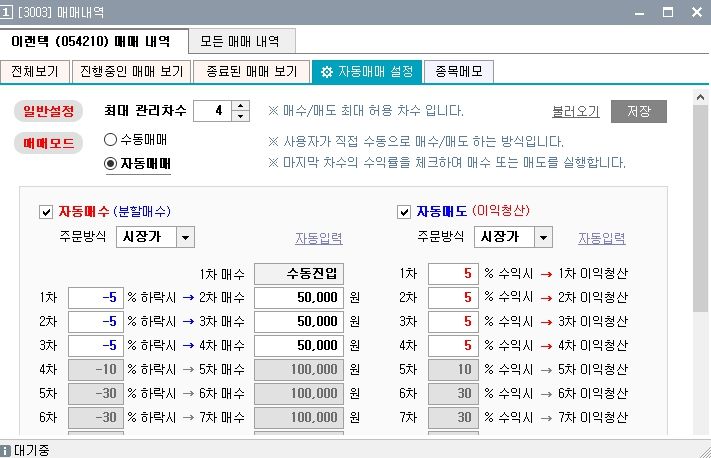Open the 종목메모 tab
This screenshot has width=711, height=458.
coord(459,72)
